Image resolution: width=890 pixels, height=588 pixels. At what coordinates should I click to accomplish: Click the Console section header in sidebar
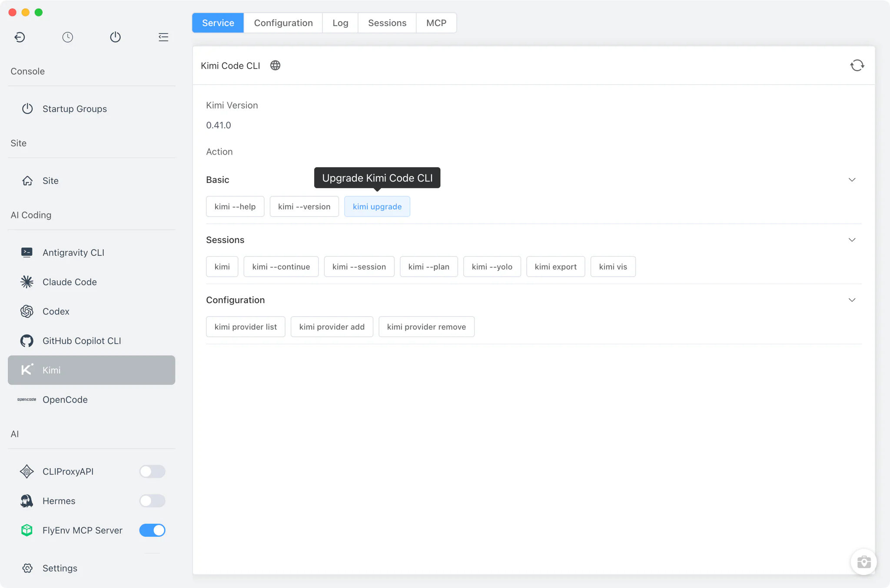(x=28, y=71)
